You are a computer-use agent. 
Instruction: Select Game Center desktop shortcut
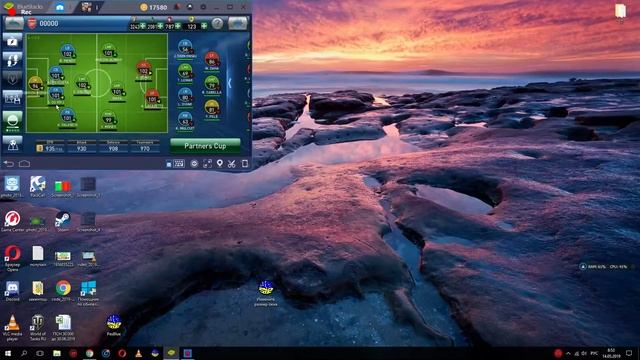pos(12,222)
